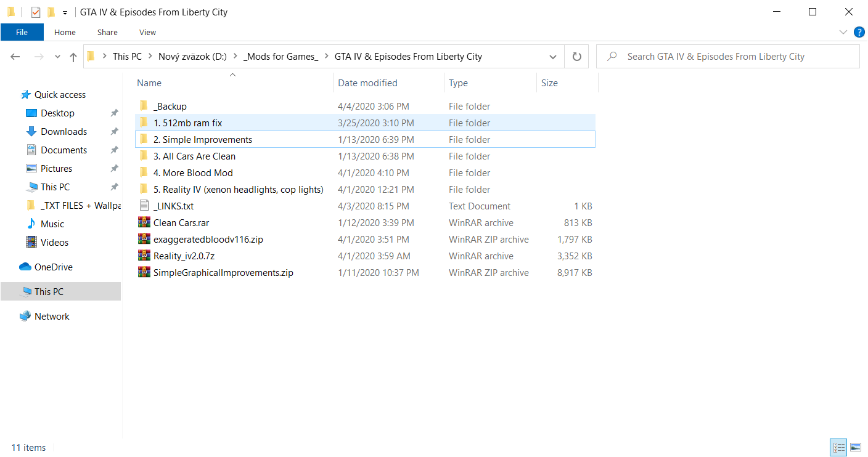The width and height of the screenshot is (868, 457).
Task: Click the '1. 512mb ram fix' folder icon
Action: (144, 123)
